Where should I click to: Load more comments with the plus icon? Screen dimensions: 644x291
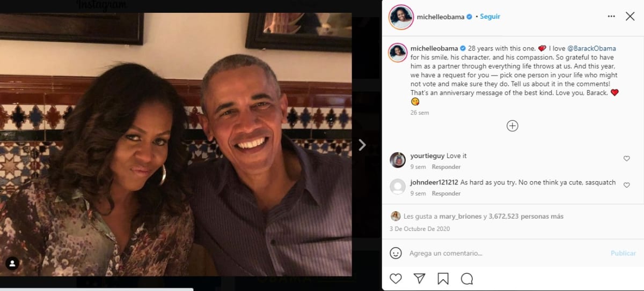click(x=513, y=126)
